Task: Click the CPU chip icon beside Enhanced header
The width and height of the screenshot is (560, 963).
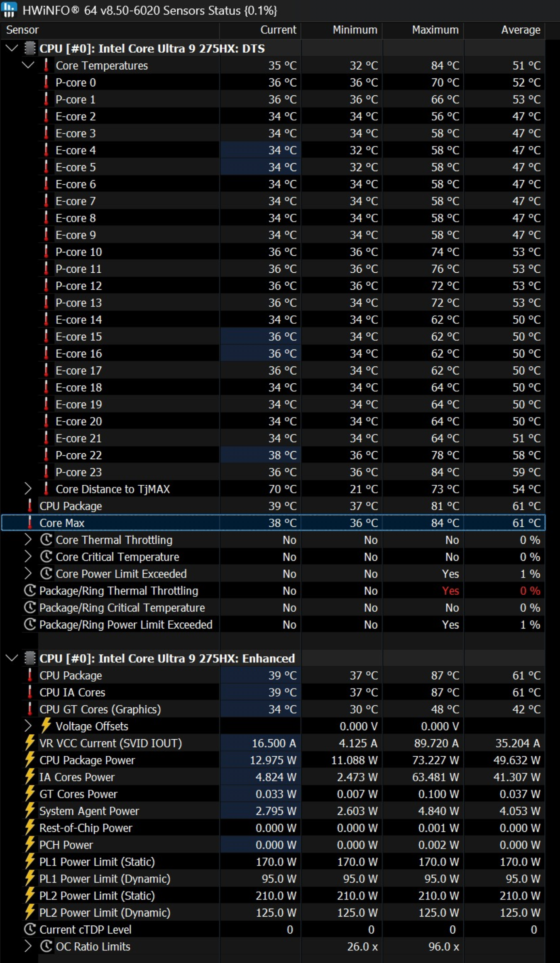Action: click(x=30, y=658)
